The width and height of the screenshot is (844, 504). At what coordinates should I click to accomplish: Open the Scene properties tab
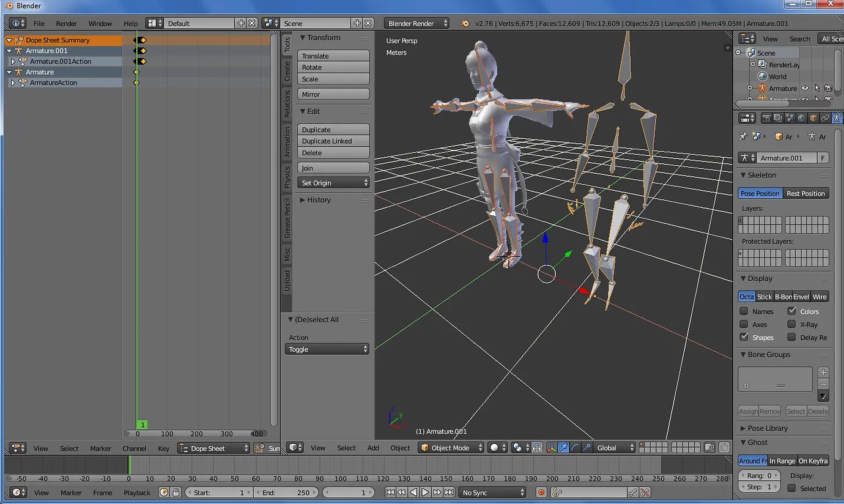tap(790, 118)
